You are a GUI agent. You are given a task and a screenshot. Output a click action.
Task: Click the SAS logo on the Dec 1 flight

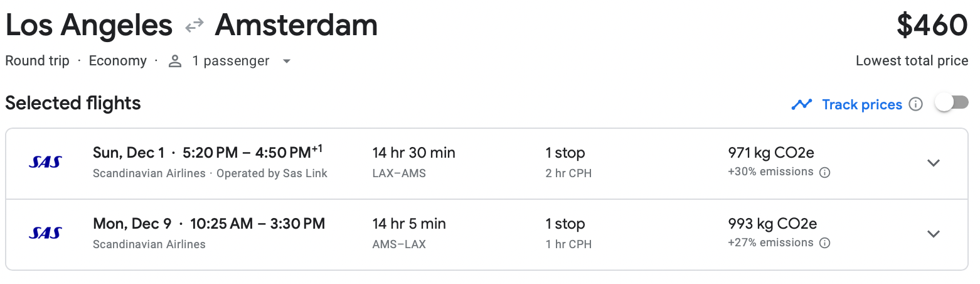[45, 163]
